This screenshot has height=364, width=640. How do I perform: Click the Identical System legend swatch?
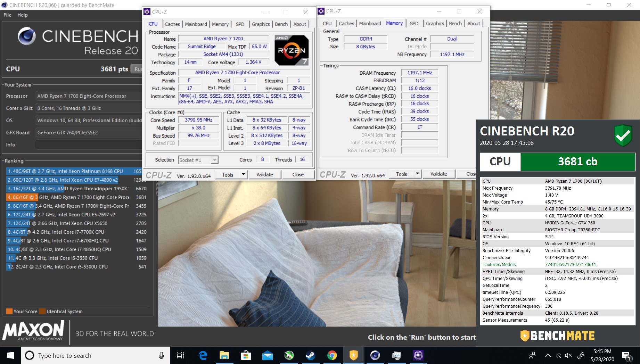click(42, 311)
